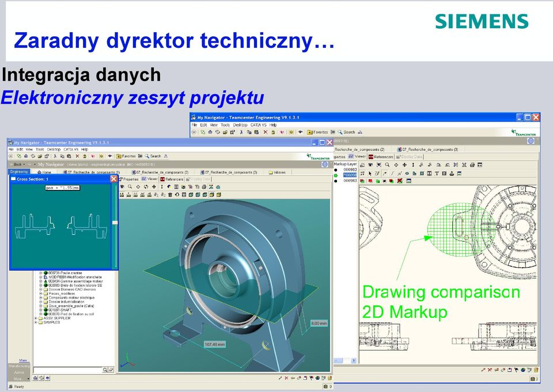
Task: Switch to the Home tab in front window
Action: pyautogui.click(x=44, y=172)
